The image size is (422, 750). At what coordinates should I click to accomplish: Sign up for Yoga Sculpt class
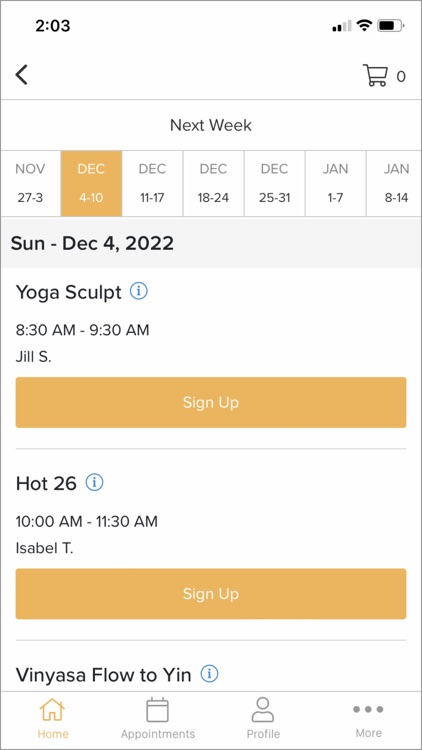[211, 402]
